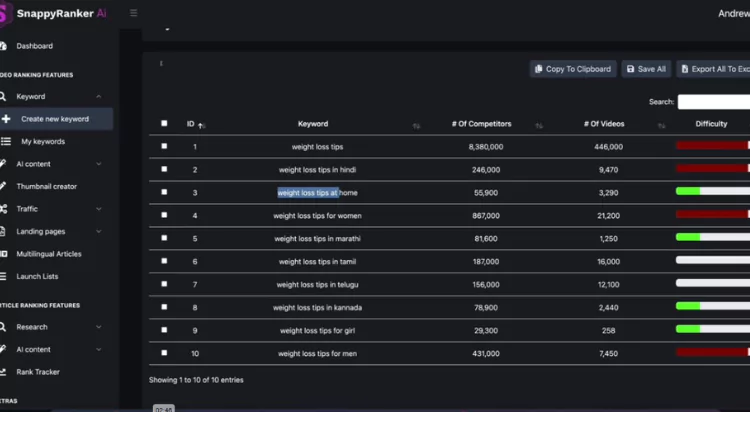Expand the Landing pages sidebar menu
750x422 pixels.
[x=98, y=231]
